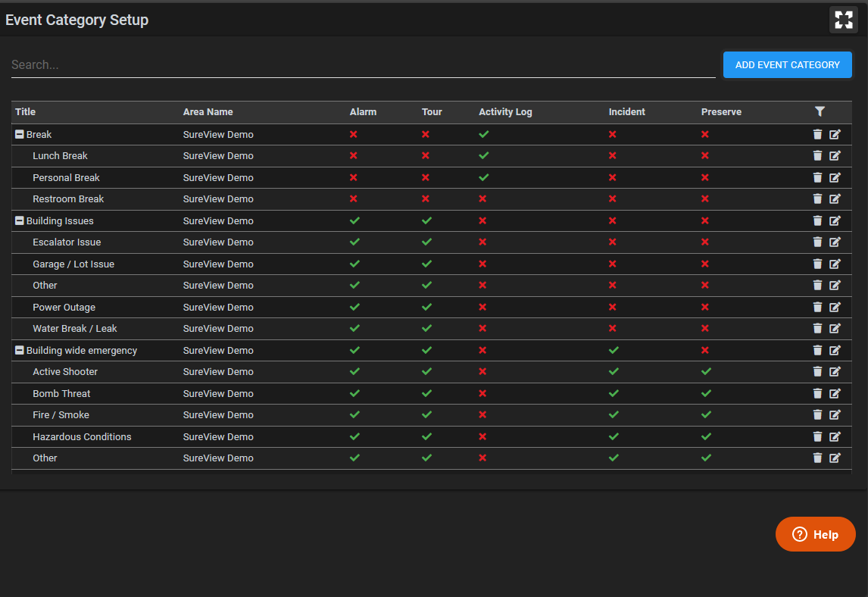Select the Fire / Smoke title text
Viewport: 868px width, 597px height.
[61, 415]
